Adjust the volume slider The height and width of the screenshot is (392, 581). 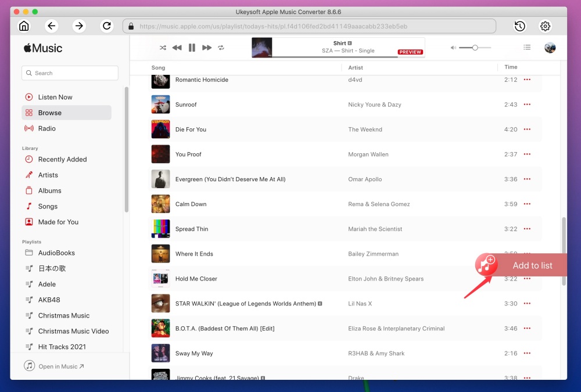(x=475, y=48)
